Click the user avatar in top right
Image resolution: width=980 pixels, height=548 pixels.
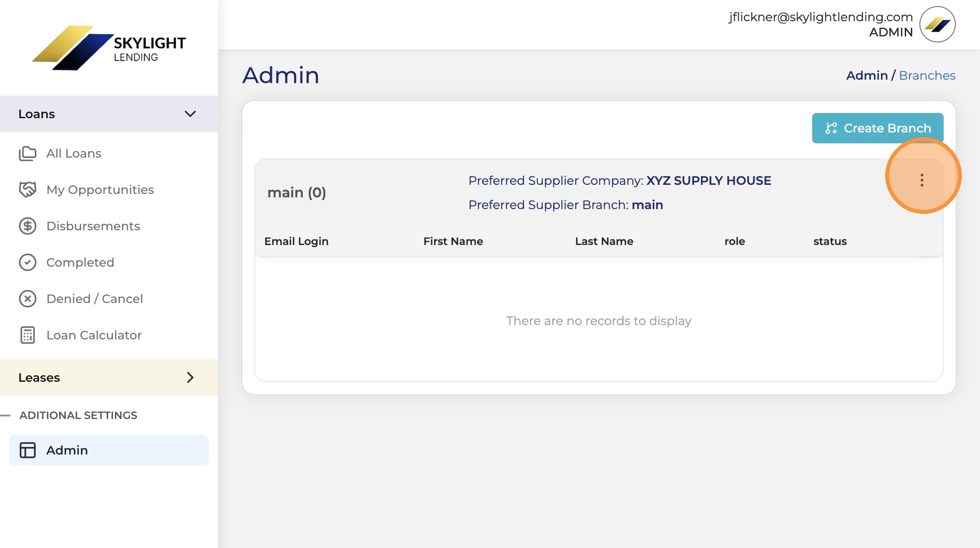point(937,24)
